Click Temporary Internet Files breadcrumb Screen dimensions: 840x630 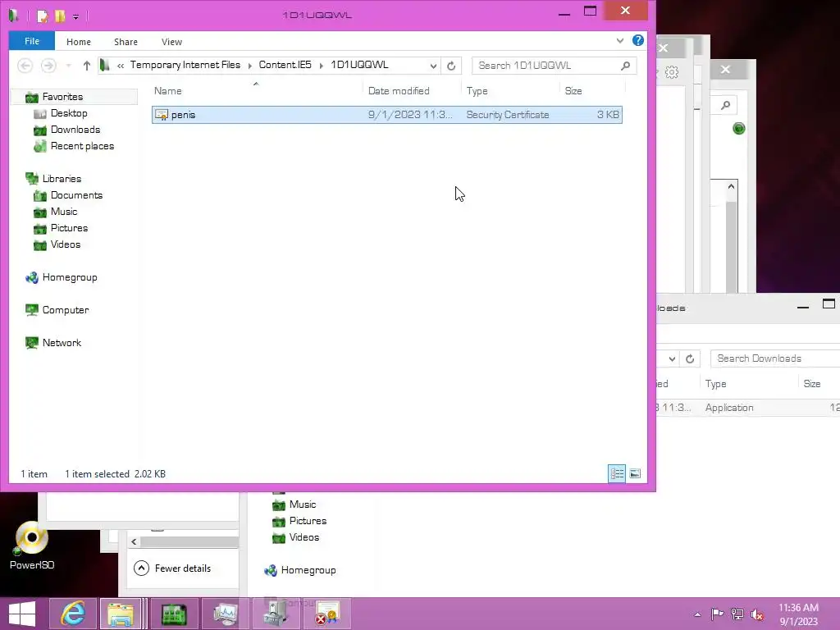[x=185, y=65]
